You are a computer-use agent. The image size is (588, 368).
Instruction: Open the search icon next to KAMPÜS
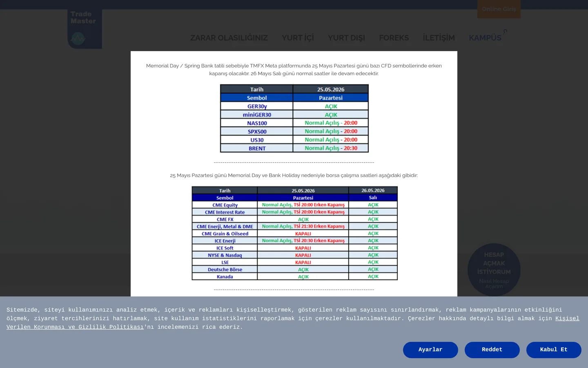506,31
